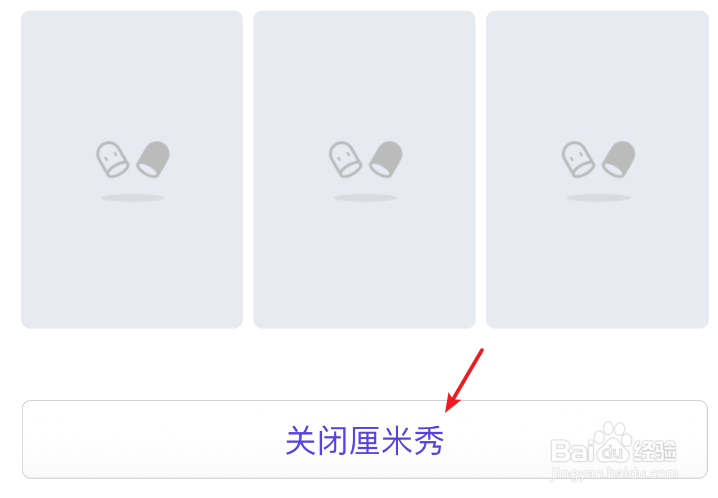Screen dimensions: 718x498
Task: Open the left placeholder card
Action: (132, 169)
